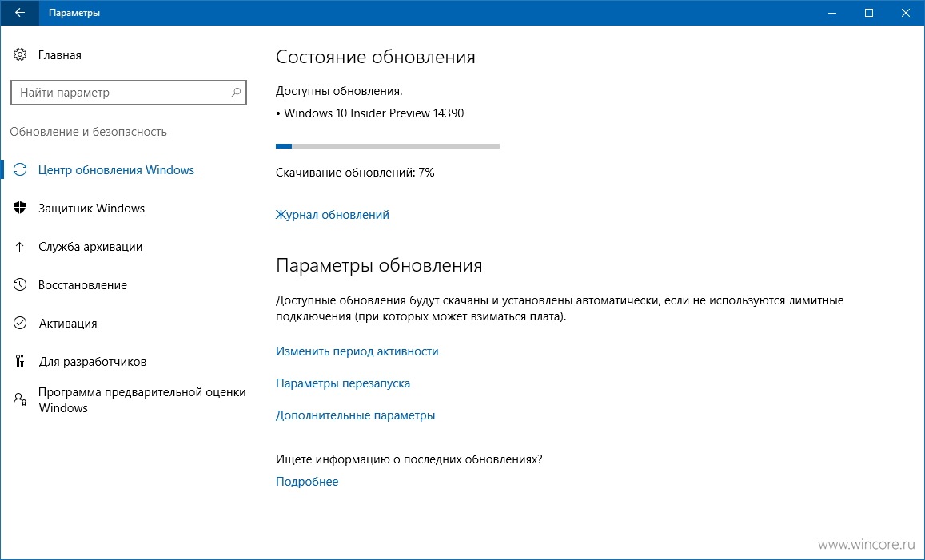Open Параметры перезапуска link
The width and height of the screenshot is (925, 560).
(343, 383)
